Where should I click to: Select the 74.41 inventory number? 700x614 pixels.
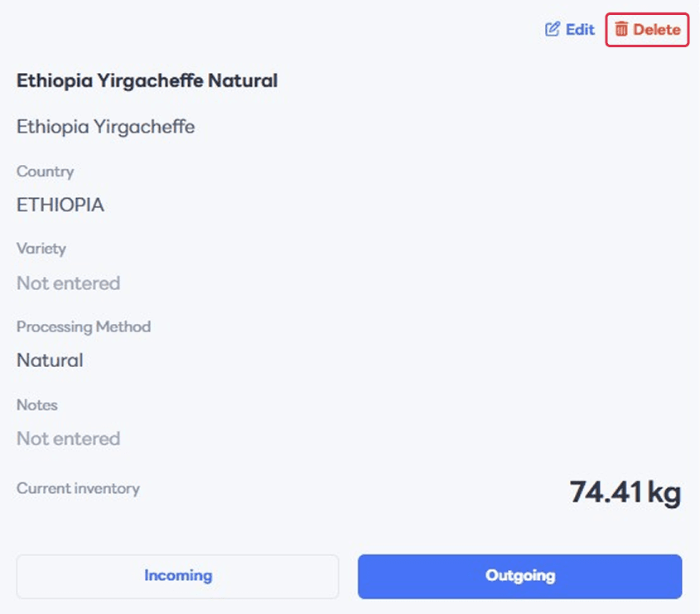pos(605,492)
